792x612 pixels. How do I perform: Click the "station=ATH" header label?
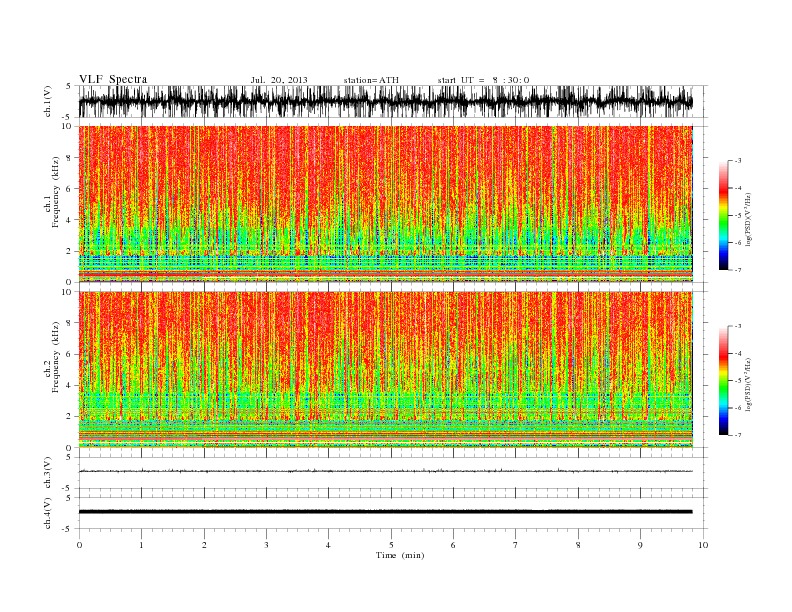point(371,80)
